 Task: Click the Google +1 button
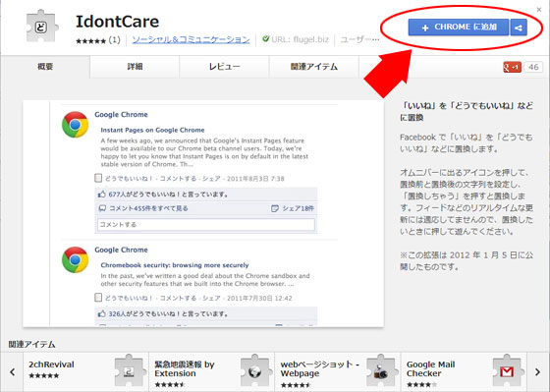point(512,67)
